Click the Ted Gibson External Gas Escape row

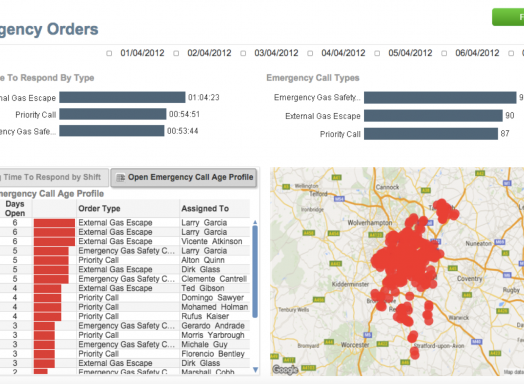coord(125,288)
